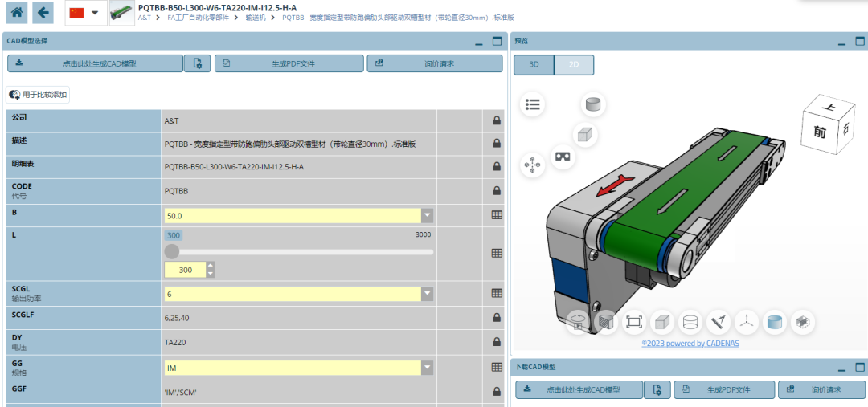The width and height of the screenshot is (868, 407).
Task: Click the lock icon in CODE 代号 row
Action: pos(497,191)
